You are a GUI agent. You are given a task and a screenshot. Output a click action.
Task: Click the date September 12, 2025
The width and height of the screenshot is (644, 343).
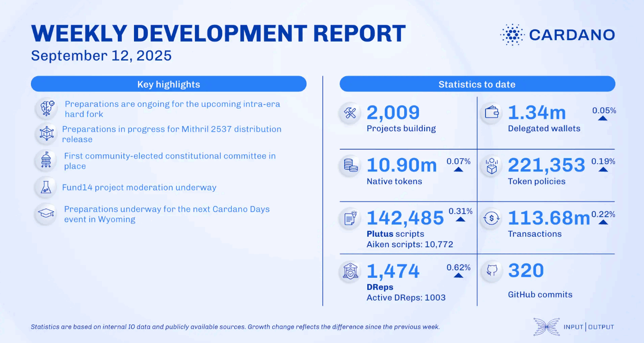tap(101, 56)
